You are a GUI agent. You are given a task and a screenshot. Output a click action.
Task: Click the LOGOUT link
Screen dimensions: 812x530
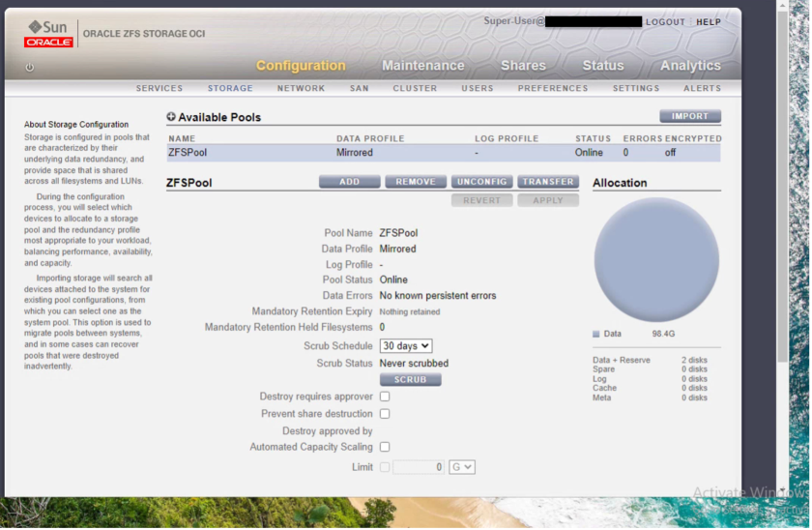665,22
